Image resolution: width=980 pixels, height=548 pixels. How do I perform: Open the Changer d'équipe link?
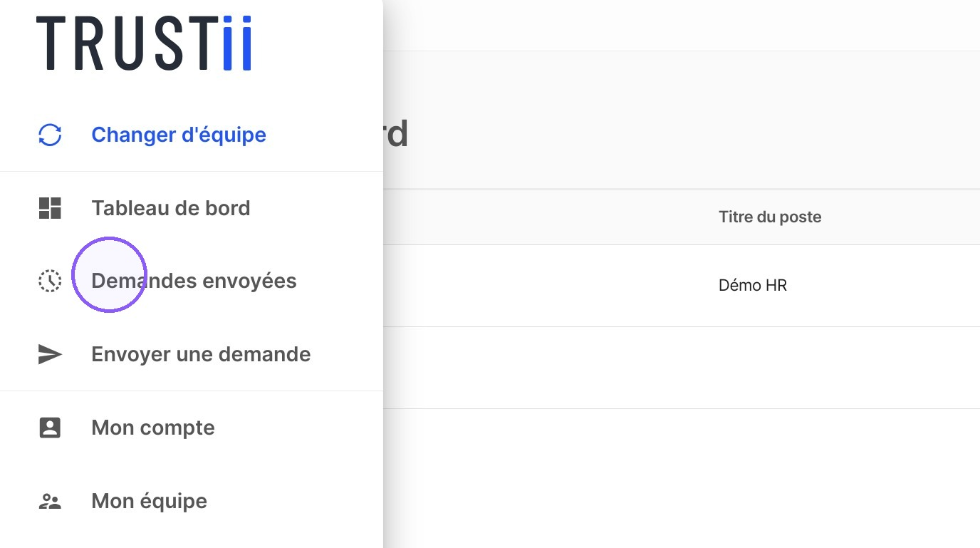tap(179, 135)
